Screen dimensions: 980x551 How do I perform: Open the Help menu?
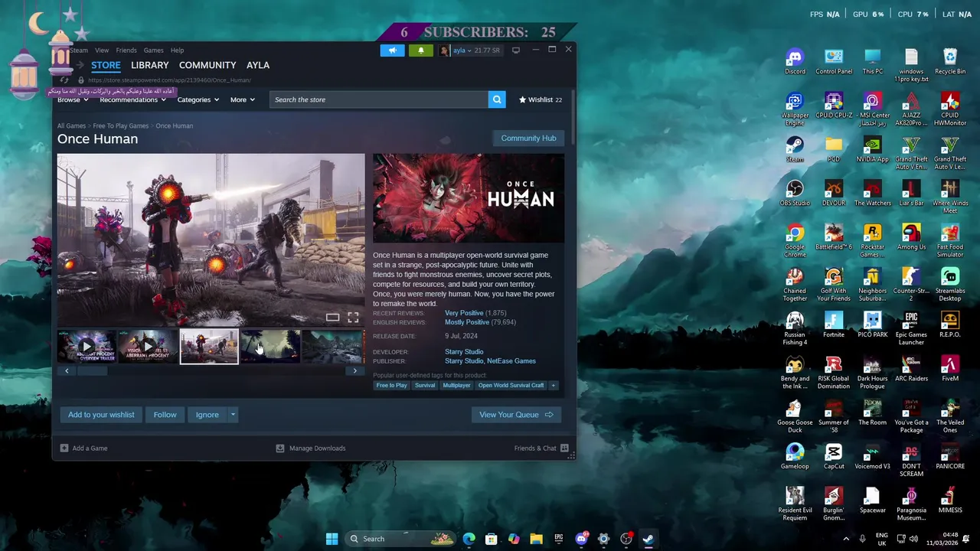click(177, 51)
